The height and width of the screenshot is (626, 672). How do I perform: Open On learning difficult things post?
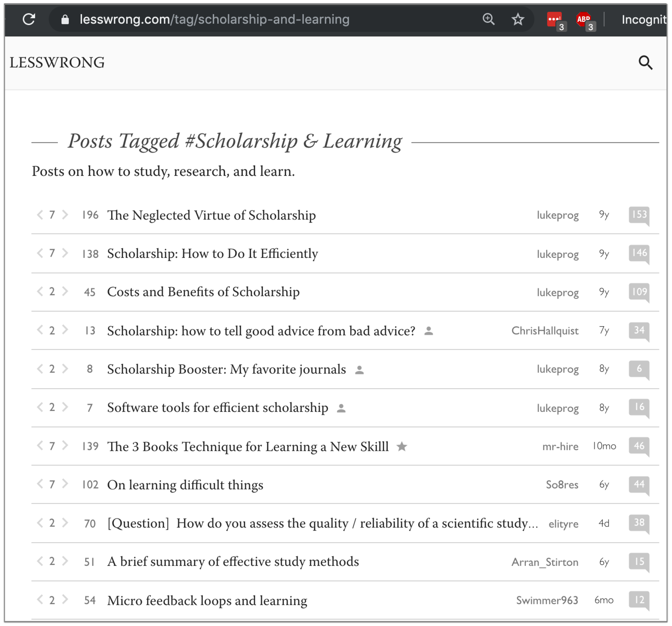185,485
